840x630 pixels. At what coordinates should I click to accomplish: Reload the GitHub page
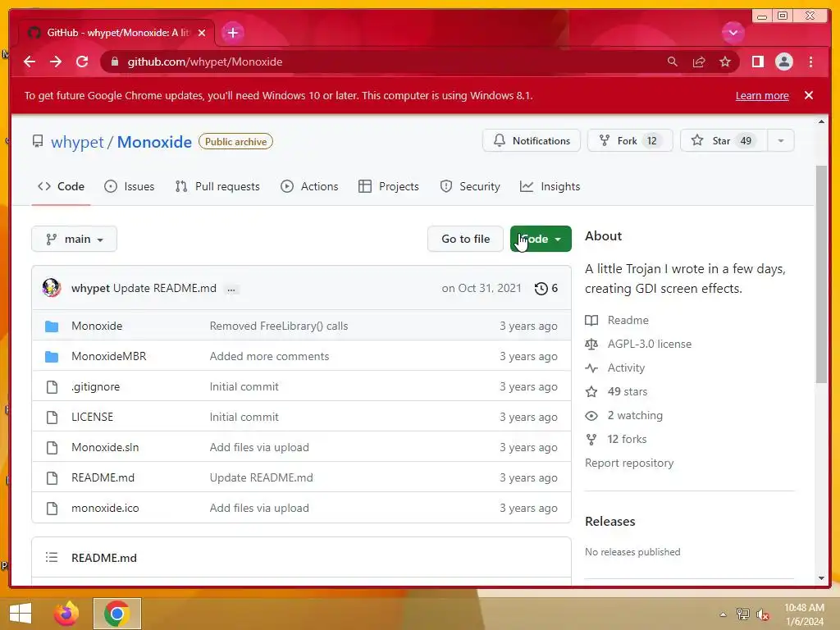(82, 62)
